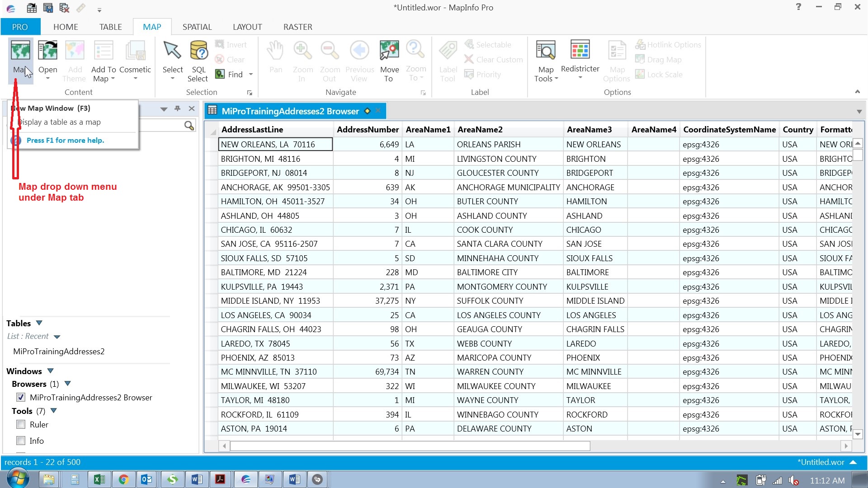The height and width of the screenshot is (488, 868).
Task: Click the browser vertical scroll down arrow
Action: point(858,434)
